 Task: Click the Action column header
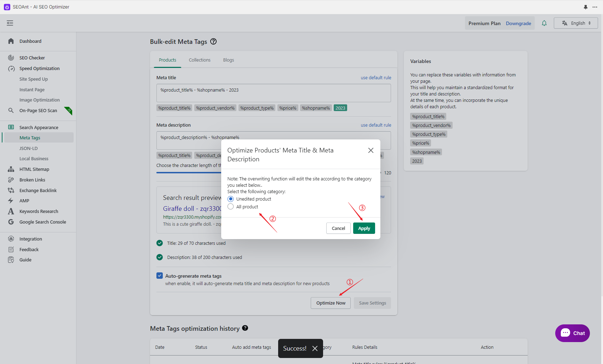pos(487,347)
